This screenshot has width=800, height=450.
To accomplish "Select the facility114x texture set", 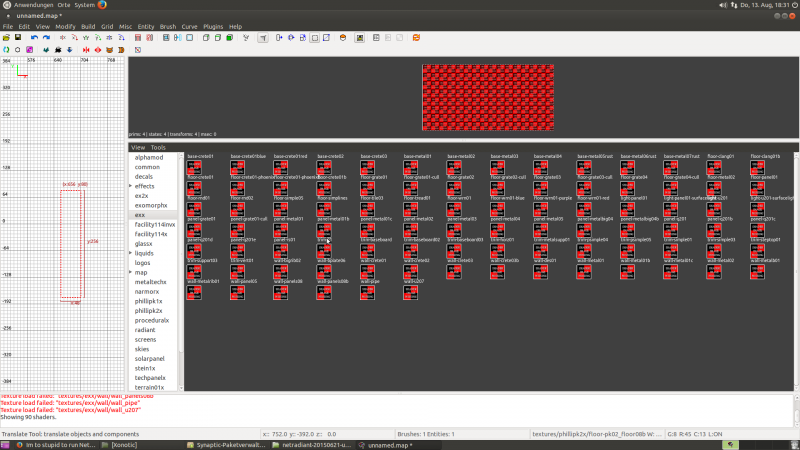I will pos(151,234).
